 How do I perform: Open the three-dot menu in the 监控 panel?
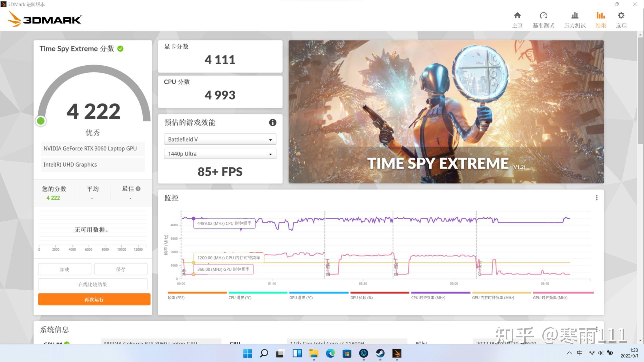pyautogui.click(x=596, y=198)
